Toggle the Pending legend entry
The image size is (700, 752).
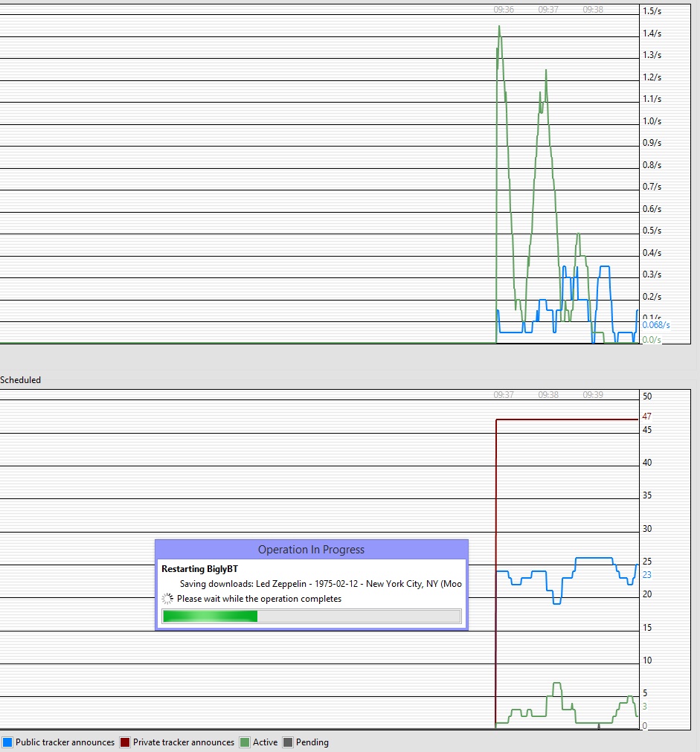306,742
